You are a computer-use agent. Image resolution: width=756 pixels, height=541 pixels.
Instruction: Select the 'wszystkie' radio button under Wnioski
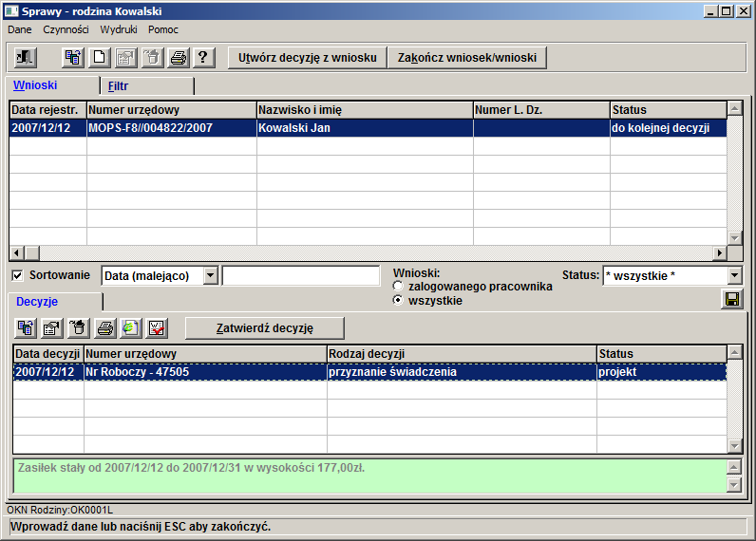(x=398, y=300)
